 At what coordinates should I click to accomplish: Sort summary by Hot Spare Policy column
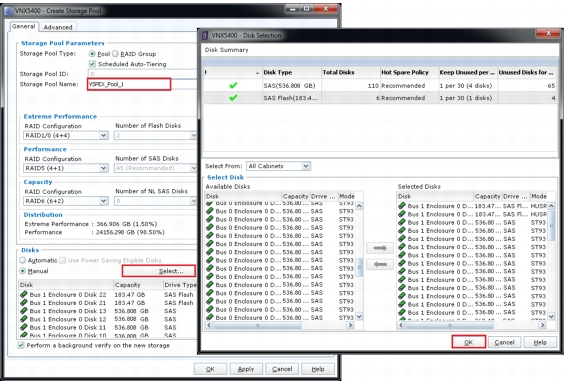tap(409, 72)
